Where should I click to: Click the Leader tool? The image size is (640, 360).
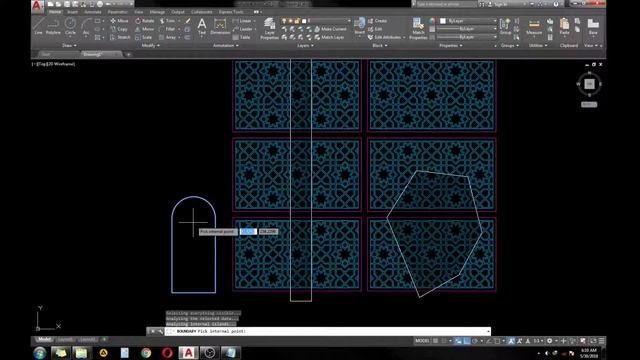pos(243,29)
